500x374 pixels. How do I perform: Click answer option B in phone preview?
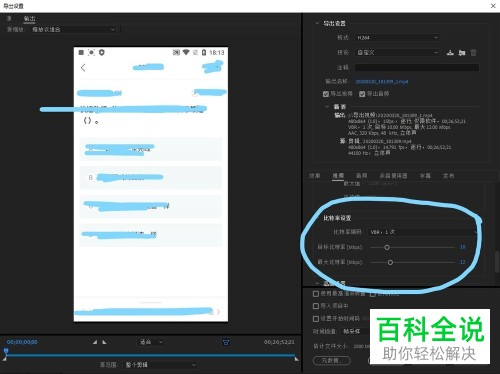point(150,177)
